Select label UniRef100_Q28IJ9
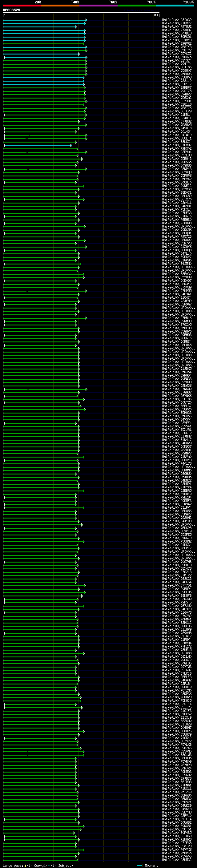 177,81
